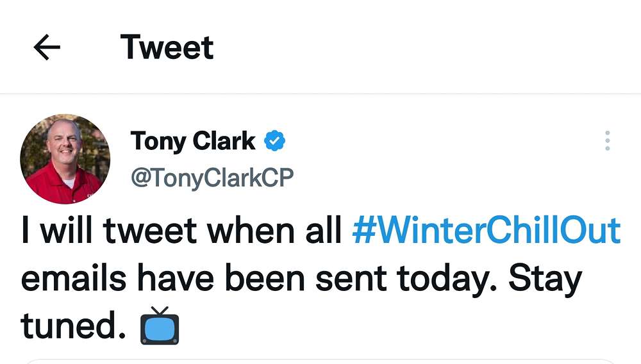The height and width of the screenshot is (364, 641).
Task: Visit the @TonyClarkCP handle
Action: (212, 178)
